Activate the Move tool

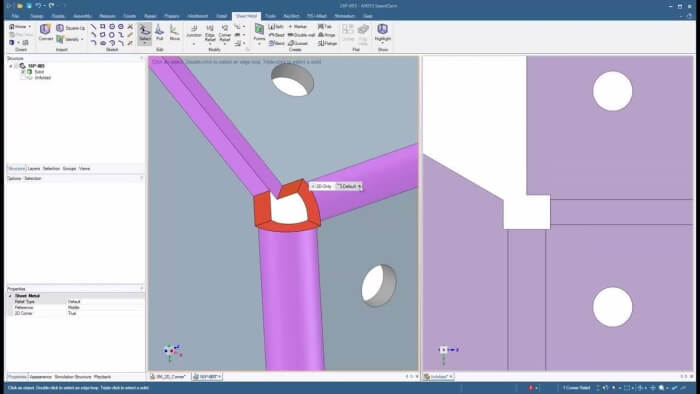click(x=175, y=32)
